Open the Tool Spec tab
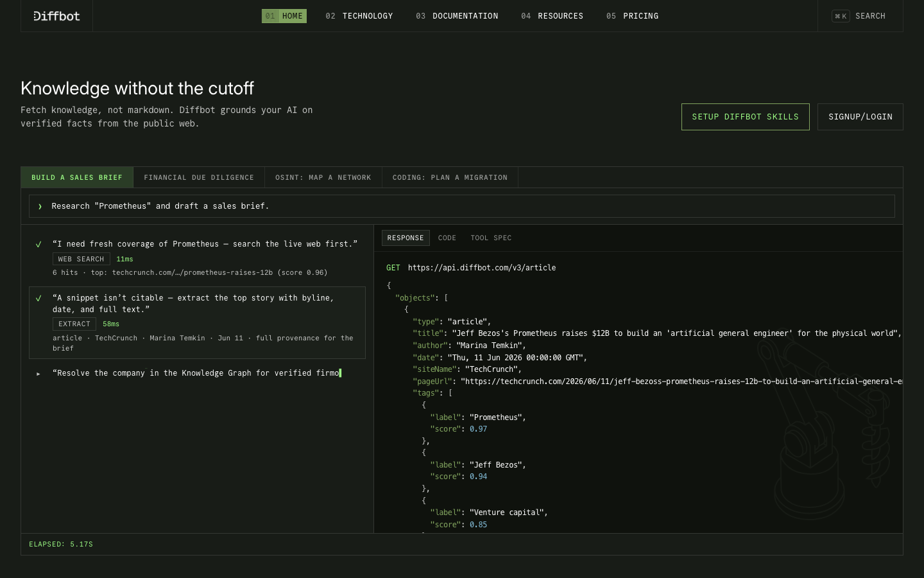The height and width of the screenshot is (578, 924). [491, 238]
